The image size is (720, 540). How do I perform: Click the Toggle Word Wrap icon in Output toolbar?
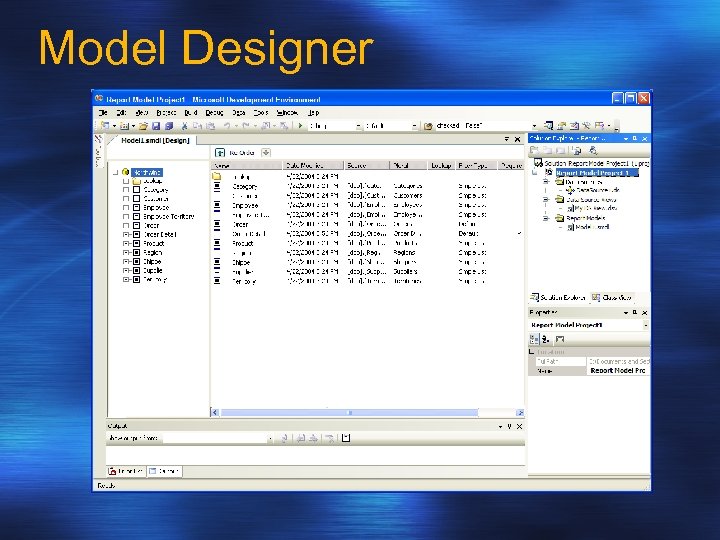[x=346, y=438]
